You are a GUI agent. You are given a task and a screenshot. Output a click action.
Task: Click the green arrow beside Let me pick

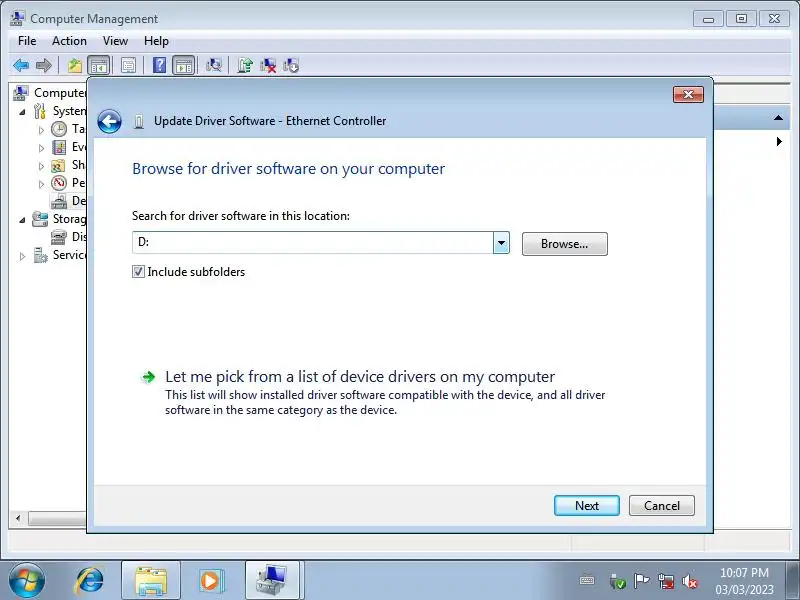148,377
